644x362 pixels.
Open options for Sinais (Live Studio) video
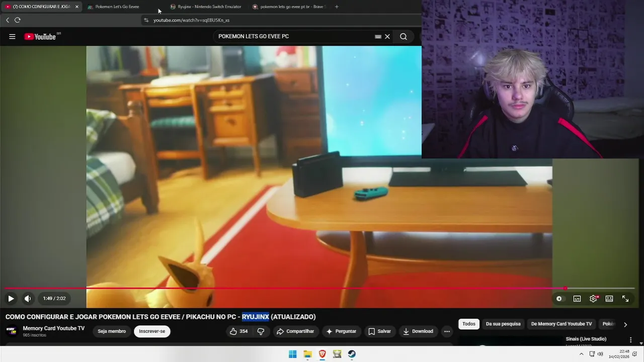630,340
